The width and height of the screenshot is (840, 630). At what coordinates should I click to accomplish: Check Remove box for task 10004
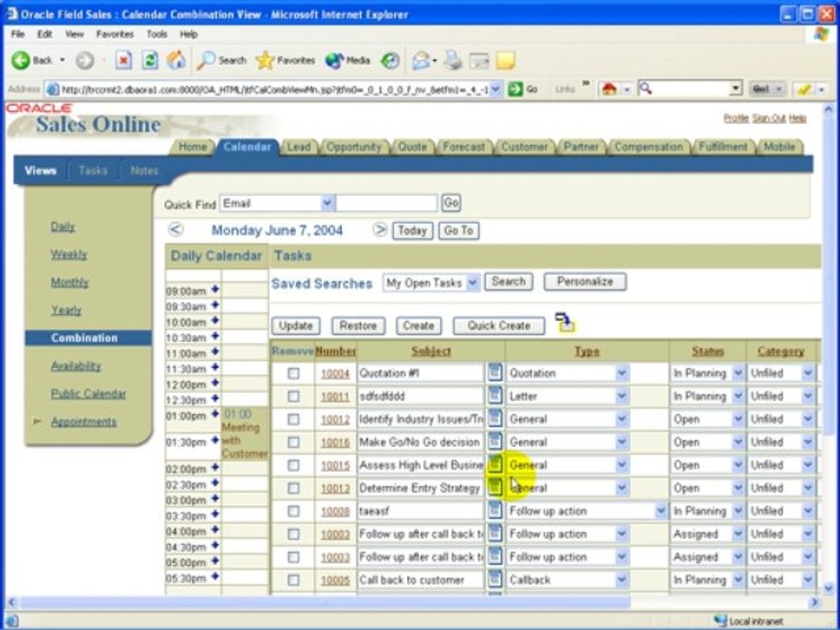click(293, 373)
